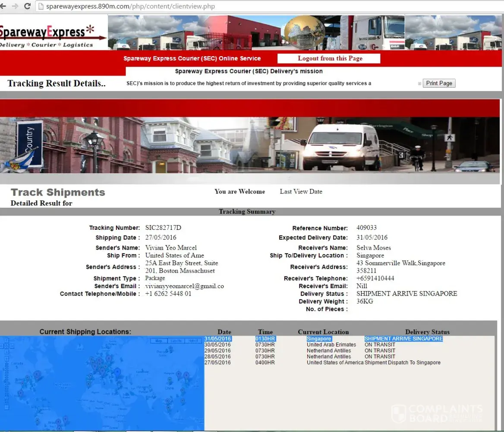
Task: Click the browser forward arrow
Action: [x=15, y=6]
